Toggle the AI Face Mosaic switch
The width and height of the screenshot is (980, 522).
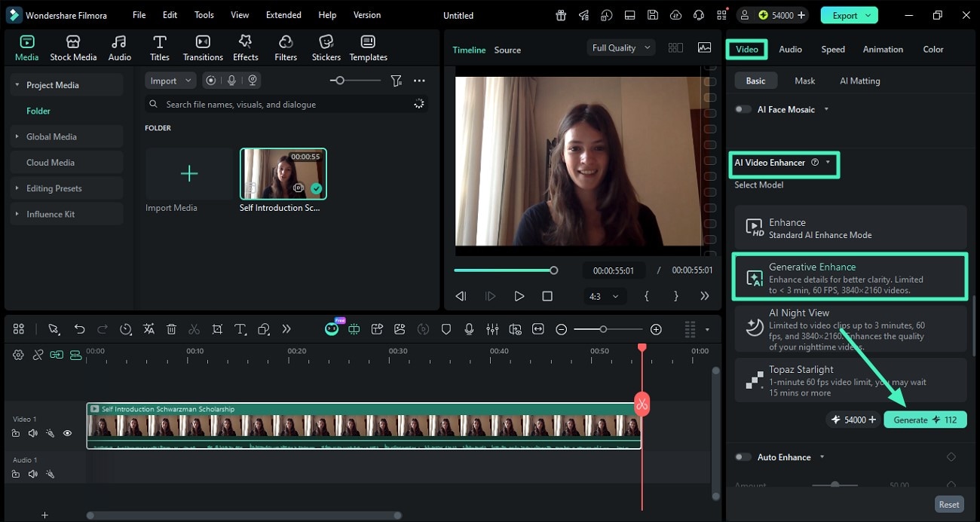pos(743,109)
